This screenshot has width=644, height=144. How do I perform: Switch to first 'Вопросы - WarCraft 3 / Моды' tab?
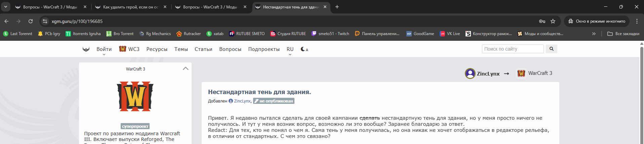click(50, 7)
